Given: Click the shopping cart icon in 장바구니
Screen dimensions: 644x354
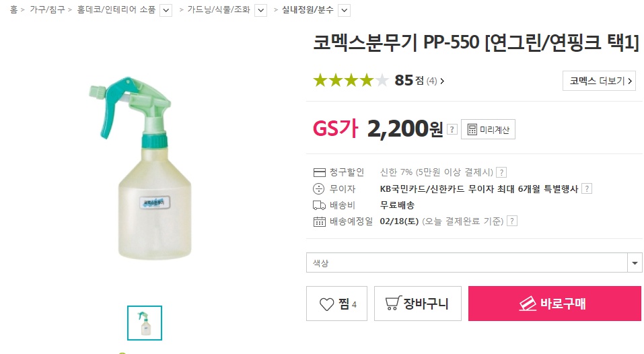Looking at the screenshot, I should 392,304.
